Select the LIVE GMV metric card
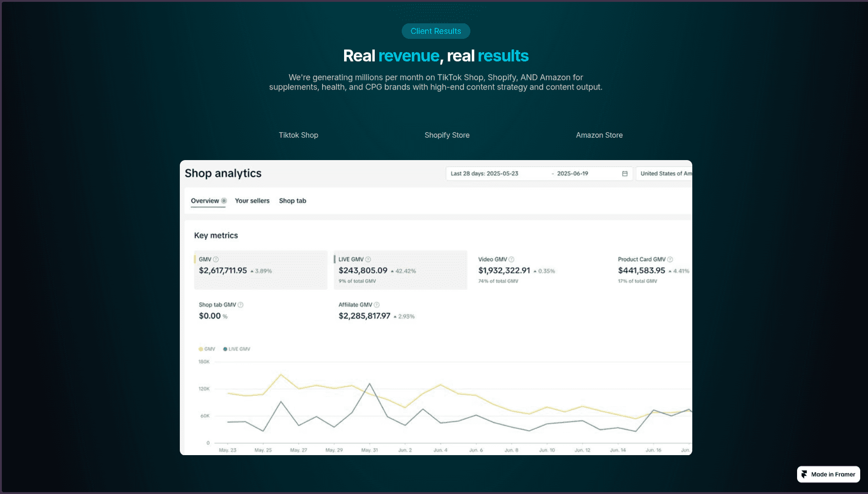Image resolution: width=868 pixels, height=494 pixels. (400, 270)
